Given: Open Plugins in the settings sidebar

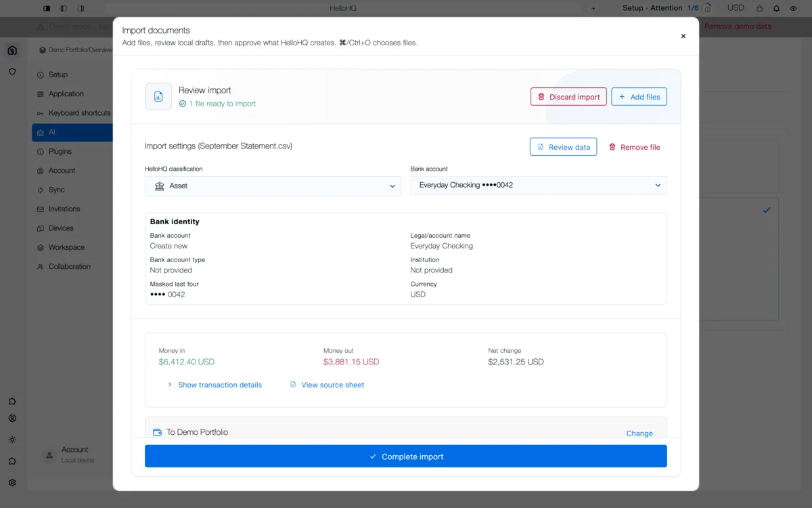Looking at the screenshot, I should pyautogui.click(x=72, y=152).
